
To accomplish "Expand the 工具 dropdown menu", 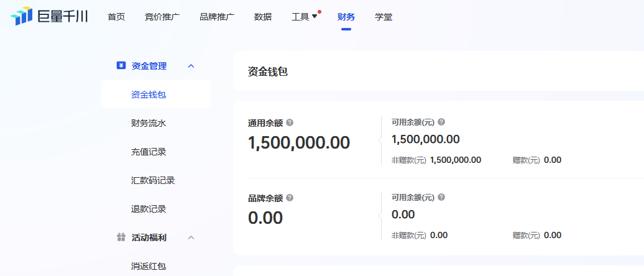I will click(305, 17).
